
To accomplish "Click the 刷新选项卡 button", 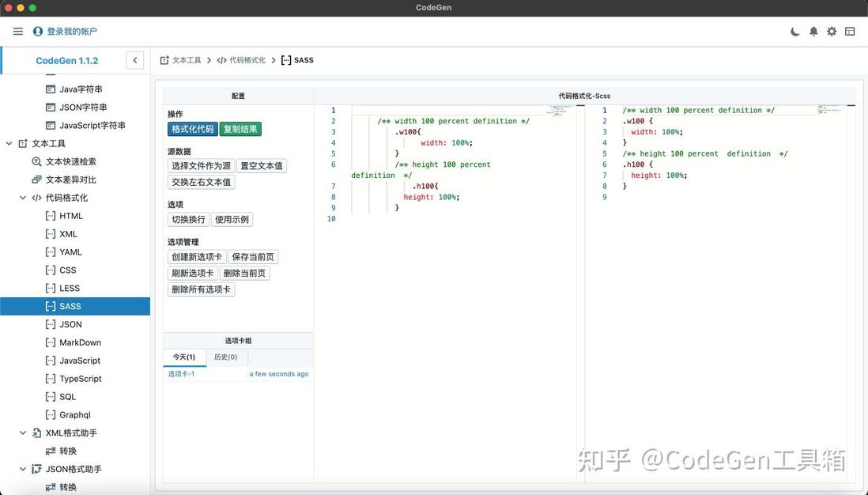I will pyautogui.click(x=192, y=273).
